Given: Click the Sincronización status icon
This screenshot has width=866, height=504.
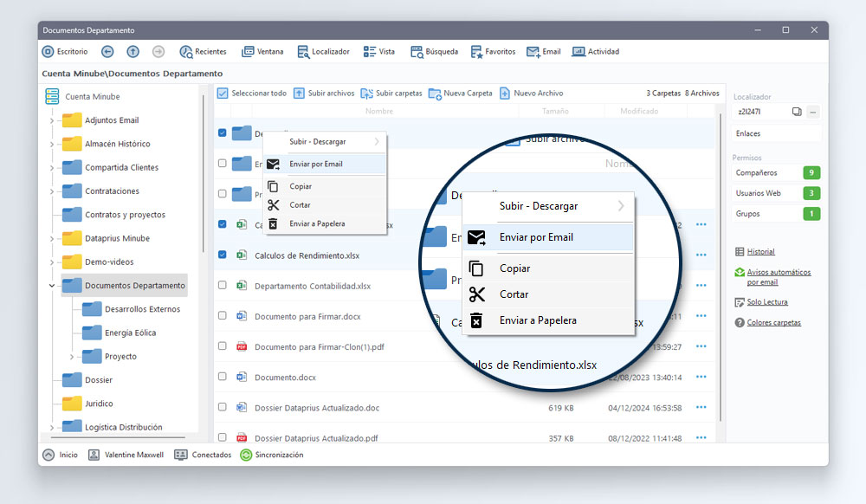Looking at the screenshot, I should [246, 455].
